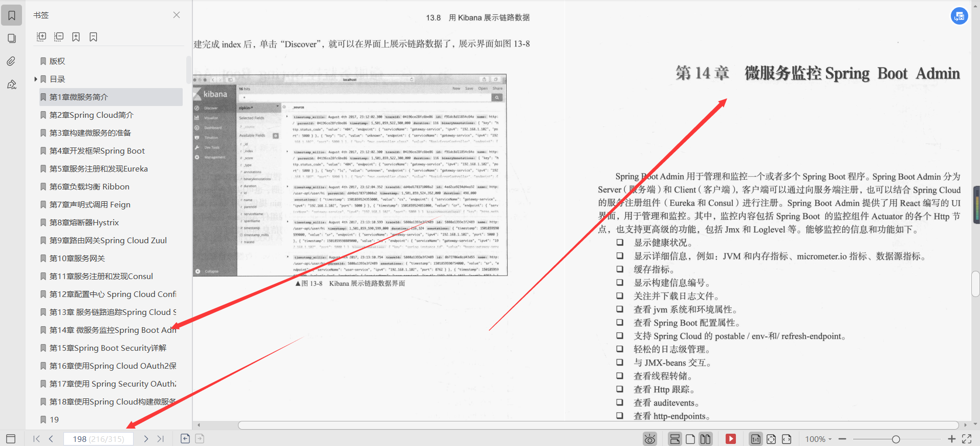This screenshot has height=446, width=980.
Task: Click the 显示健康状况 list checkbox
Action: point(620,242)
